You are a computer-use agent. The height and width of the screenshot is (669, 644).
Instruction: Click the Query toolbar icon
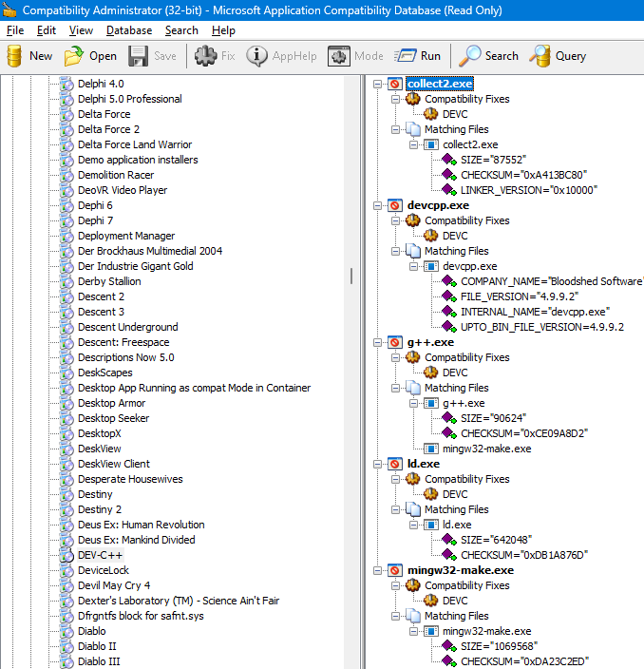tap(540, 56)
